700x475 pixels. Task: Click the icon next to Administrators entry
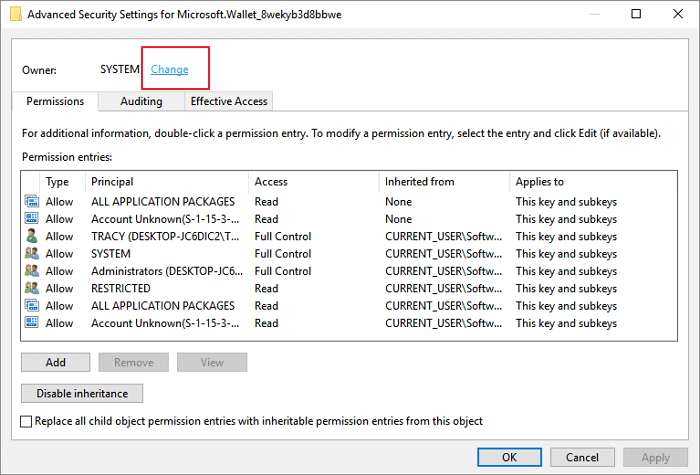[31, 271]
